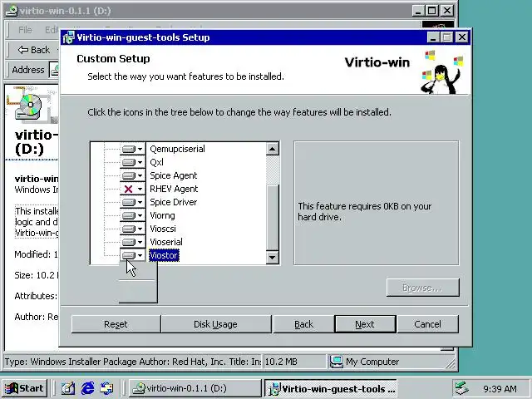
Task: Minimize the Virtio-win-guest-tools Setup dialog
Action: point(432,37)
